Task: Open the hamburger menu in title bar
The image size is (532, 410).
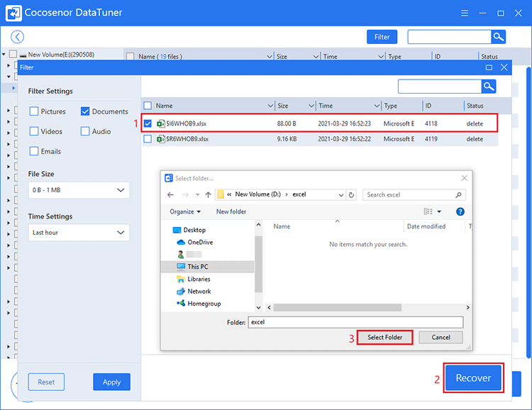Action: (x=465, y=13)
